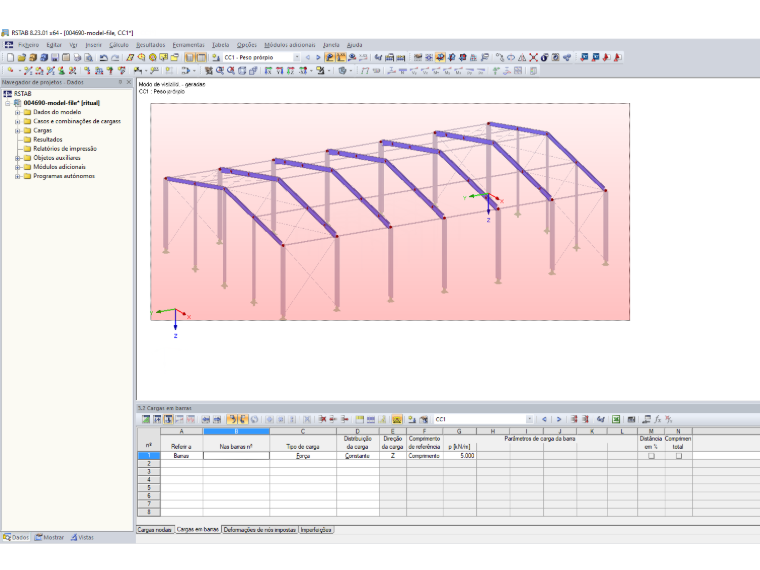This screenshot has width=760, height=570.
Task: Click the Constante load distribution cell
Action: point(358,456)
